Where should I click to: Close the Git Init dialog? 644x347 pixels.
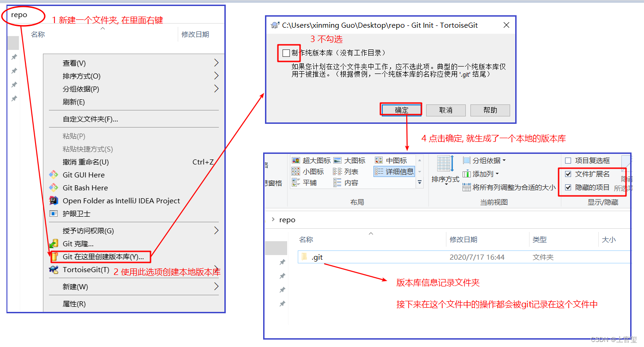click(506, 25)
